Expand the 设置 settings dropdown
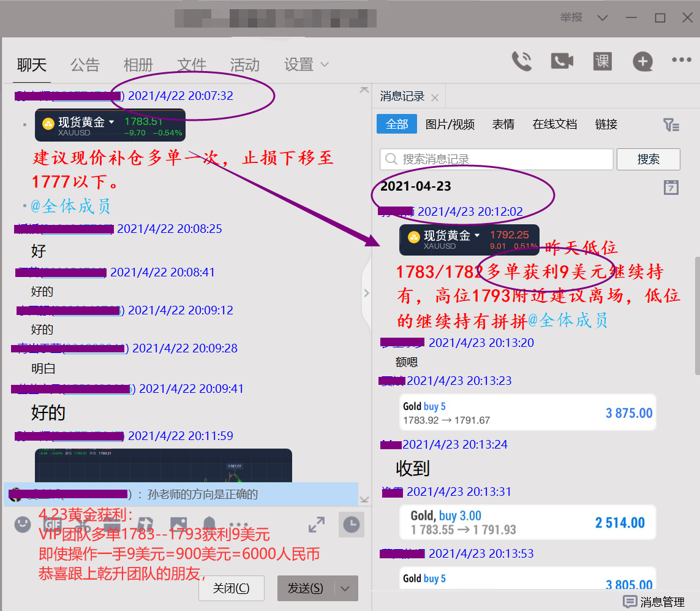The image size is (700, 611). pyautogui.click(x=307, y=65)
